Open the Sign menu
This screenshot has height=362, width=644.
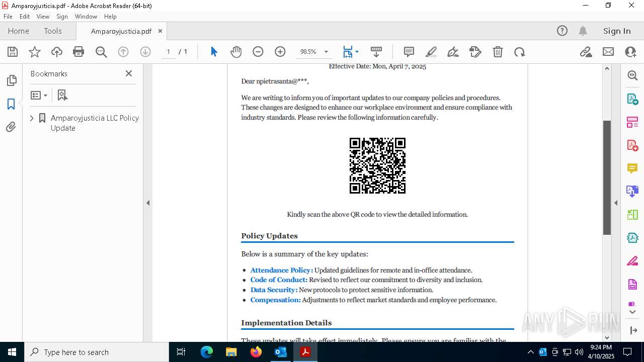pos(62,17)
